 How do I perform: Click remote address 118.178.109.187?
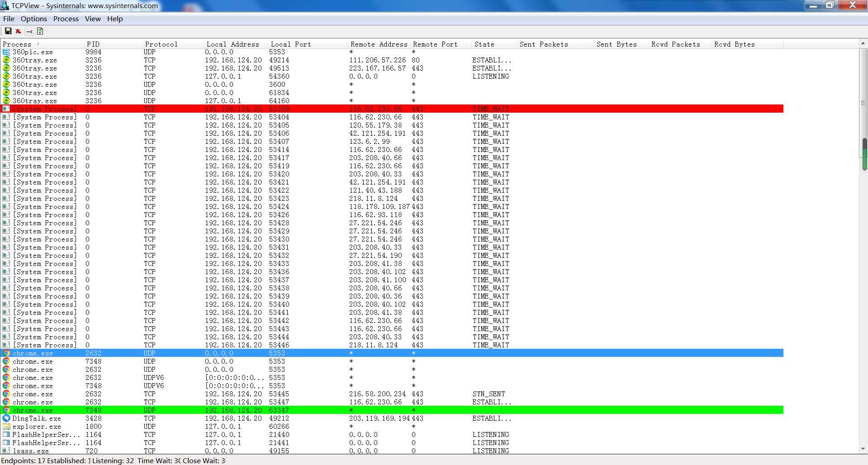379,207
